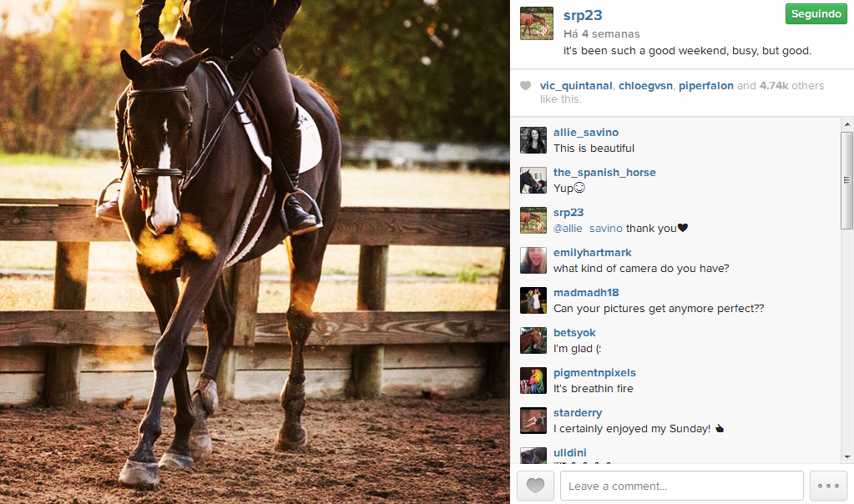Click allie_savino's avatar

pos(533,140)
